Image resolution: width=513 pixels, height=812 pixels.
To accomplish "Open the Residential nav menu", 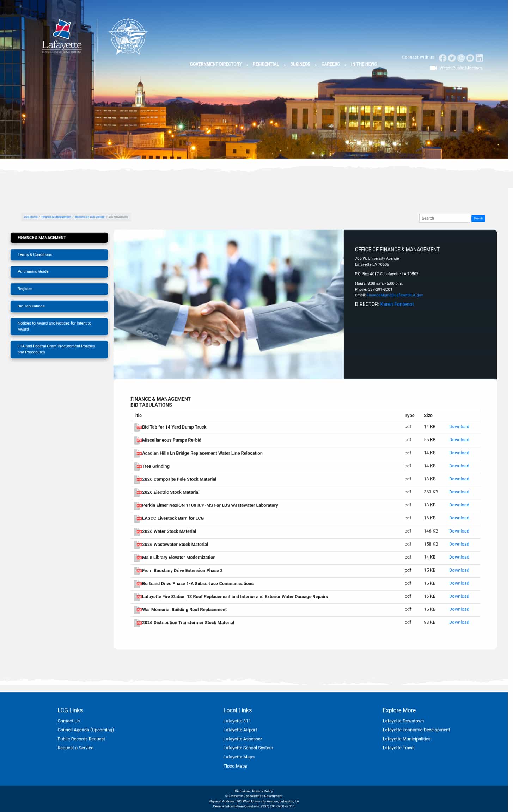I will coord(266,64).
